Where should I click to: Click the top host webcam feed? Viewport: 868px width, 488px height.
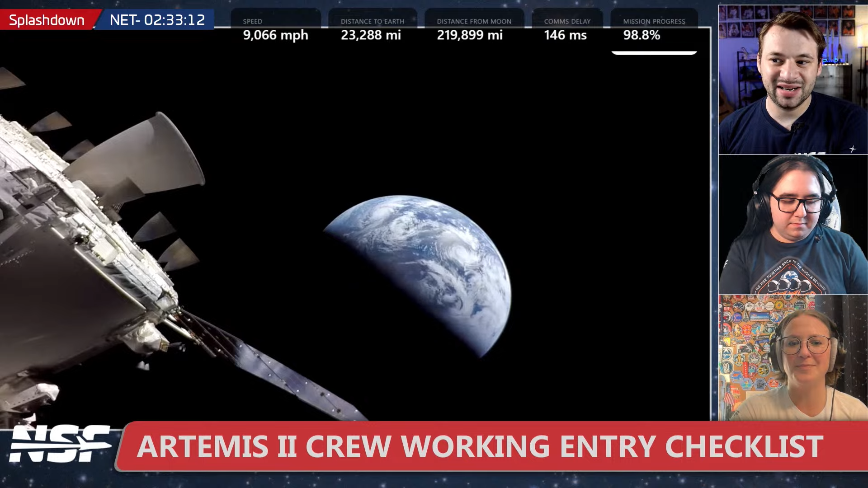pos(793,80)
